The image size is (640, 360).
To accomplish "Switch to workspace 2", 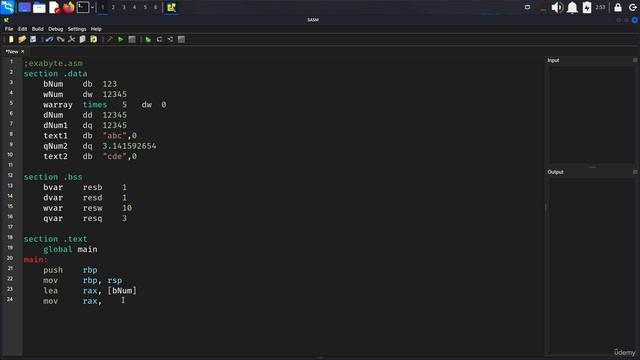I will coord(113,7).
